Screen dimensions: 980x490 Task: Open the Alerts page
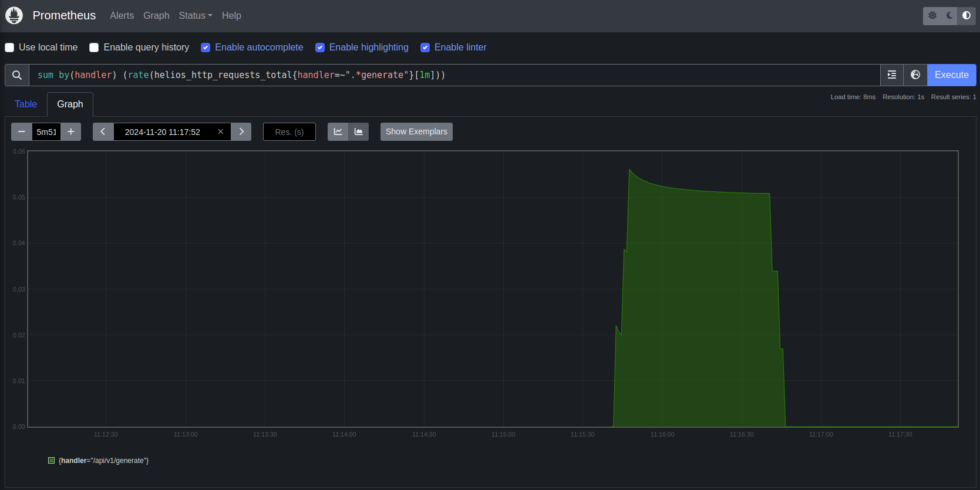coord(122,16)
